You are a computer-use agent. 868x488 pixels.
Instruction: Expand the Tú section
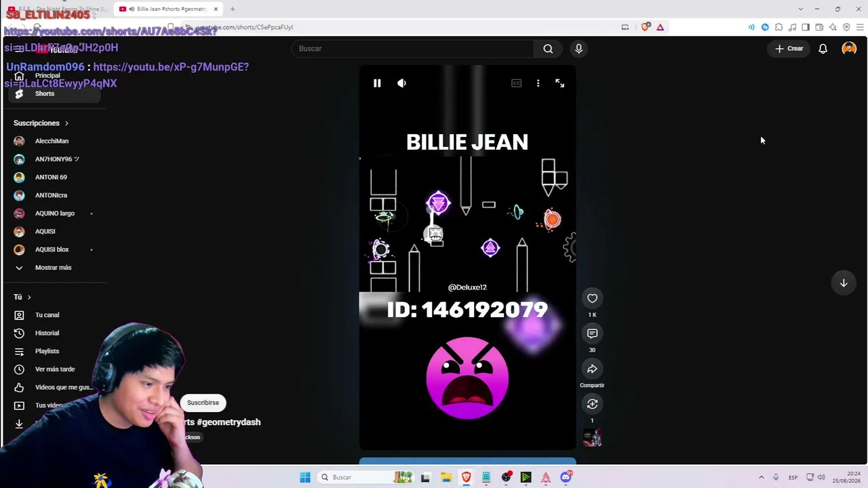point(22,297)
